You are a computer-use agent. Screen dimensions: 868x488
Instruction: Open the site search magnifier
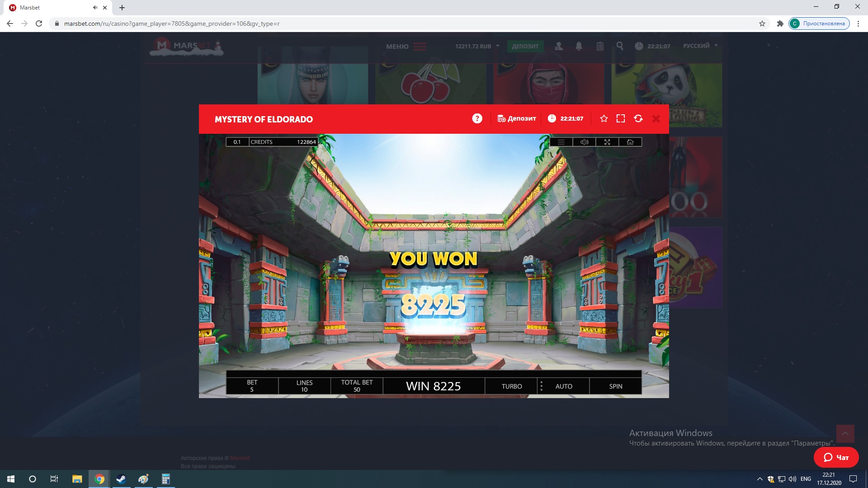click(x=620, y=46)
